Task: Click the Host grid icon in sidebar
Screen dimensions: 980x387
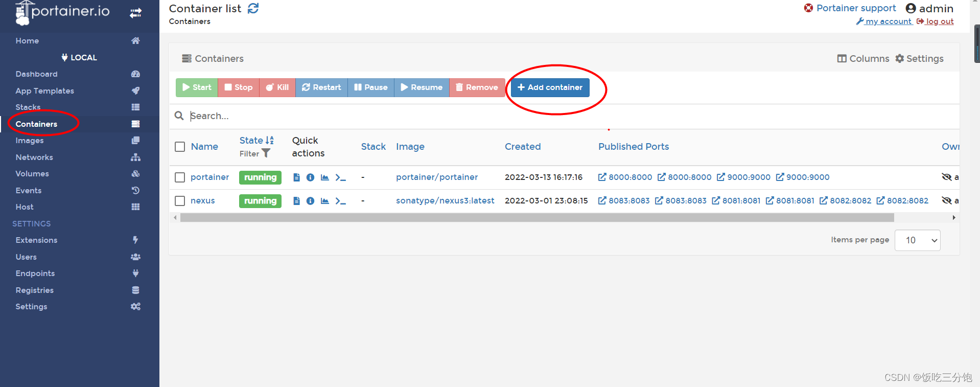Action: coord(135,207)
